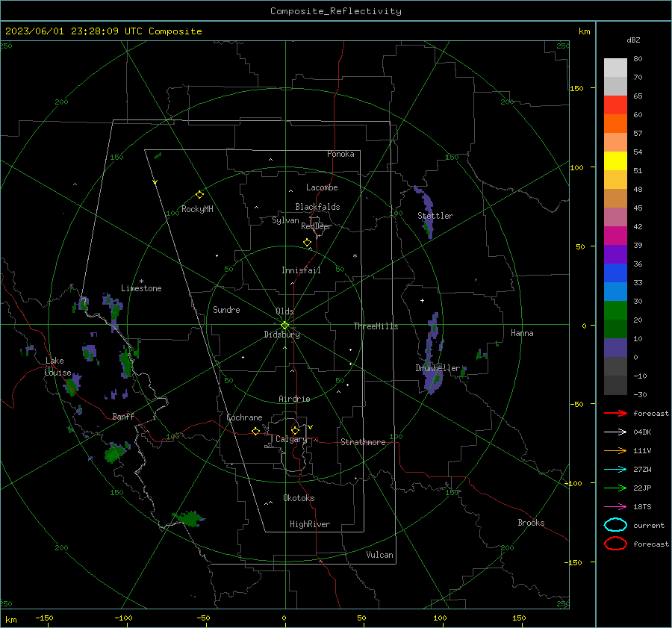This screenshot has width=672, height=628.
Task: Click the Okotoks label
Action: [299, 498]
